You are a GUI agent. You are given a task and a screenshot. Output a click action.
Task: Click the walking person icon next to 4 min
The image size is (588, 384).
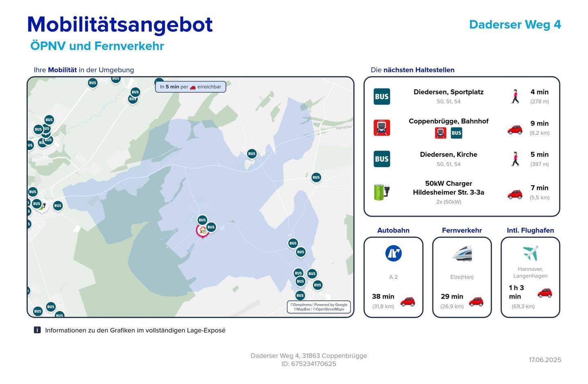coord(515,97)
